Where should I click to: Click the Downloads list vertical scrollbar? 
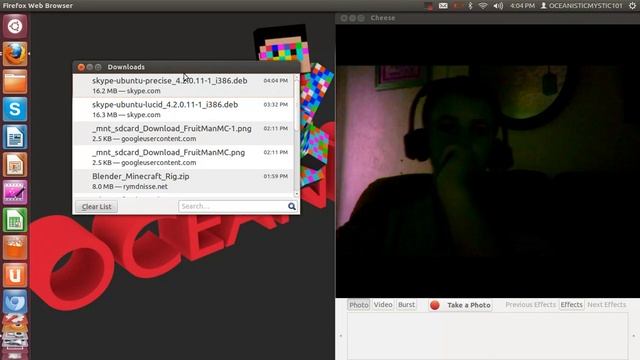(x=297, y=135)
